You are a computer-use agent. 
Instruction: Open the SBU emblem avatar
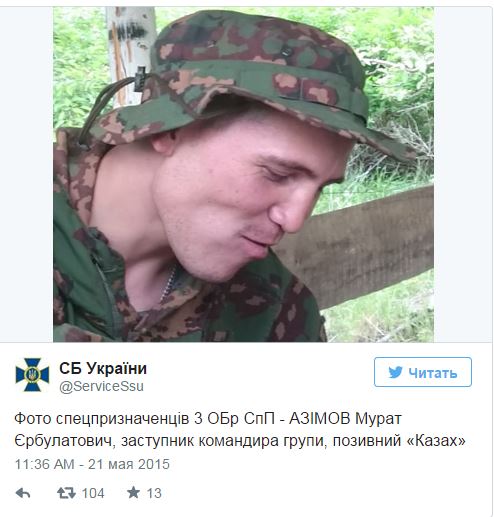(32, 375)
